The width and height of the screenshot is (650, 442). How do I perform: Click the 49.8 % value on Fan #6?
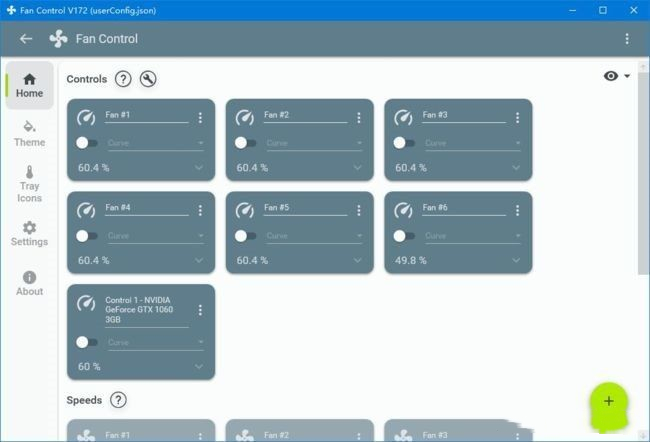411,260
